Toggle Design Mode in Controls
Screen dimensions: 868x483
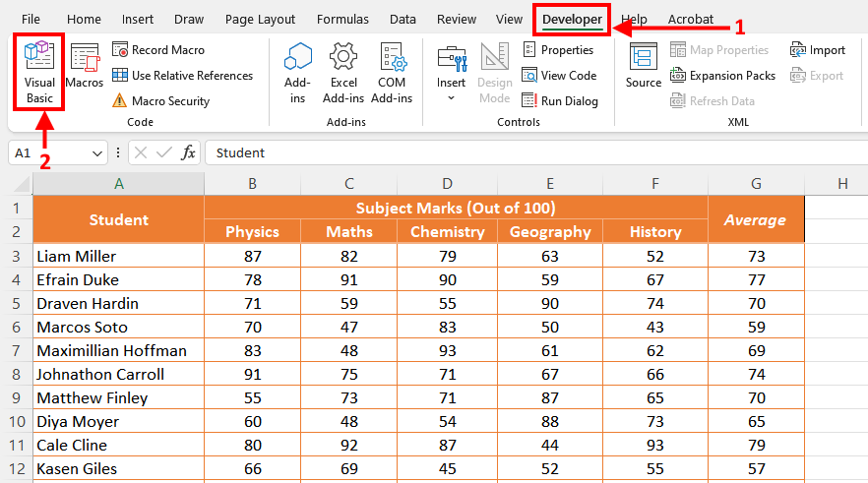coord(494,73)
